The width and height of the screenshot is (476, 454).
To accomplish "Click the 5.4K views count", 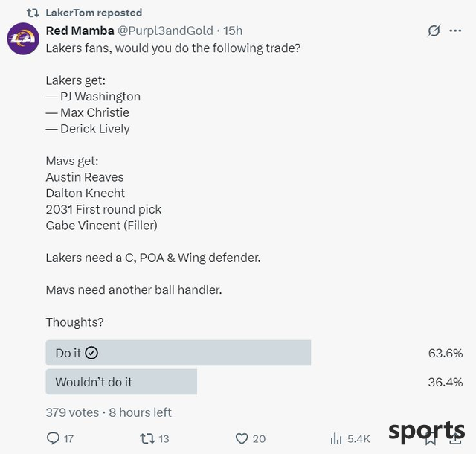I will [358, 439].
